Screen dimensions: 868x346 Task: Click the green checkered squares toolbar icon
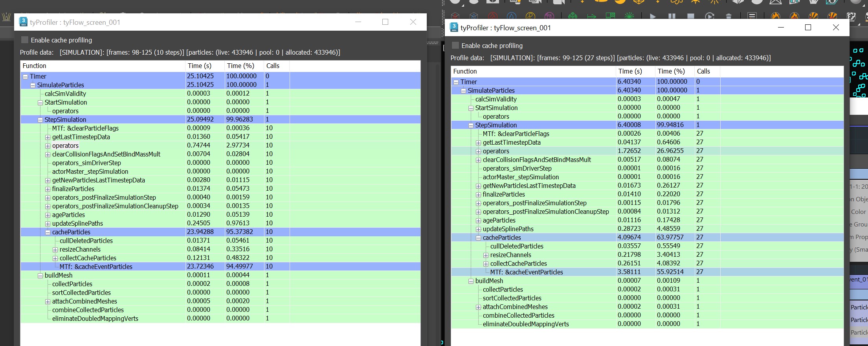tap(610, 16)
